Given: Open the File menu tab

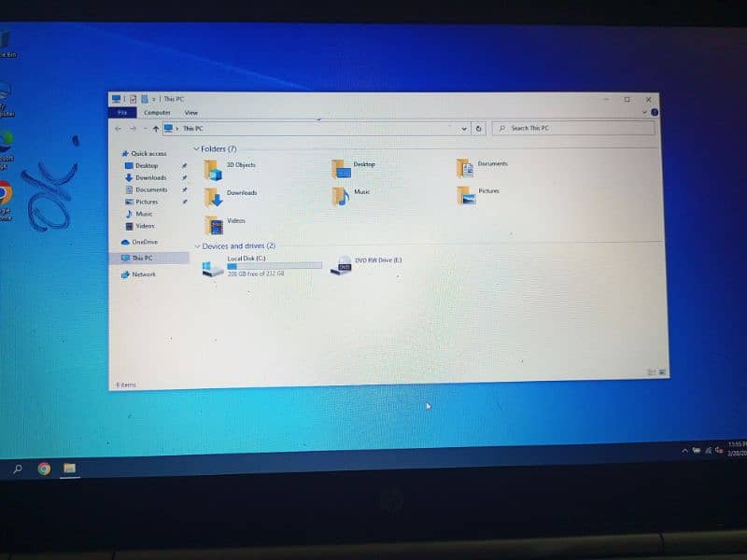Looking at the screenshot, I should click(121, 113).
